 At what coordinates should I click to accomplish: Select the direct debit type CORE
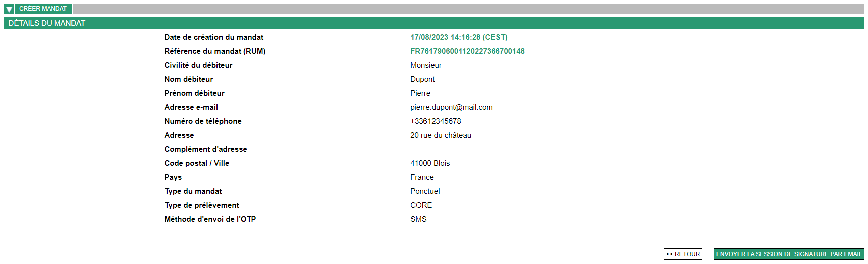tap(421, 205)
